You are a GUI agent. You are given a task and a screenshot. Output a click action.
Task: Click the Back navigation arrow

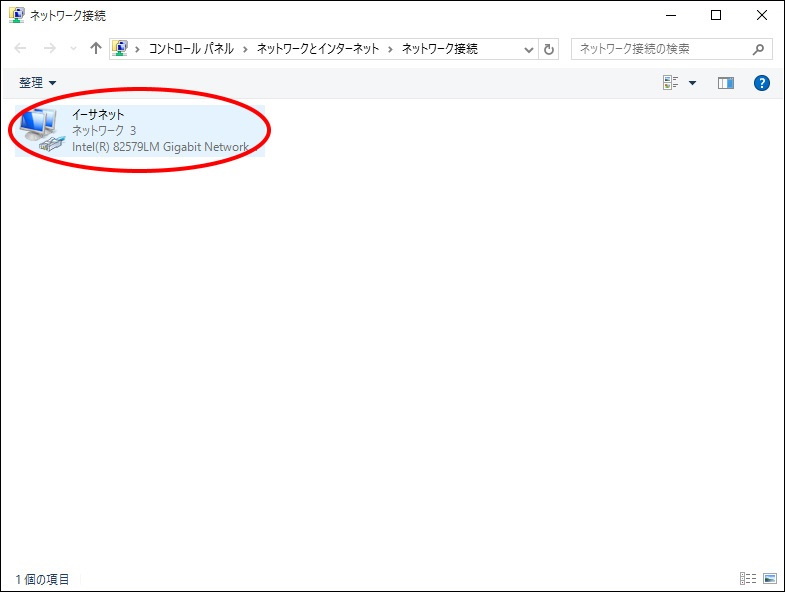[20, 48]
